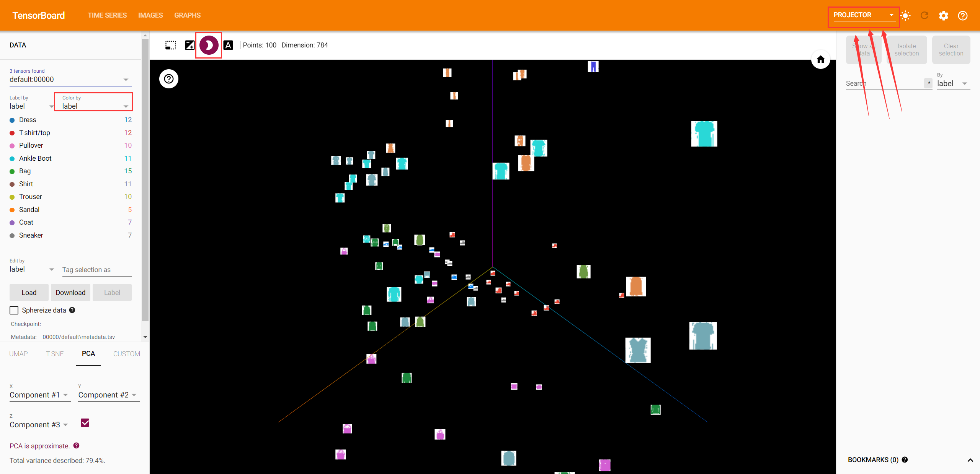
Task: Uncheck the Z component checkbox
Action: 85,423
